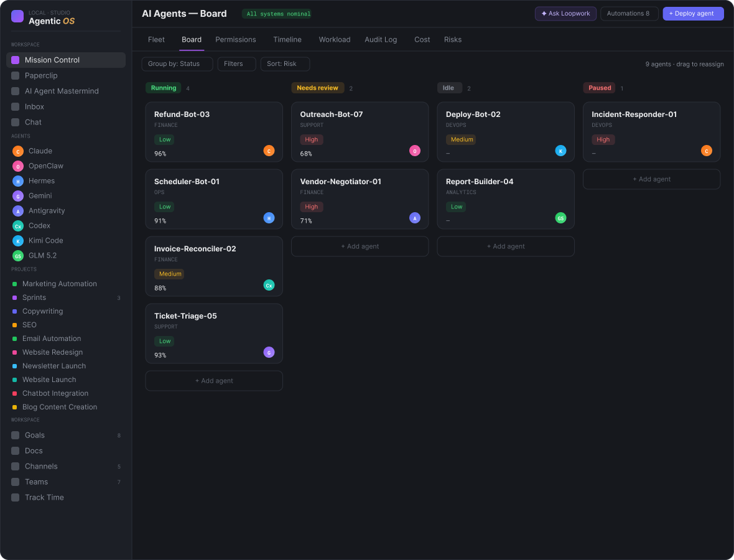The height and width of the screenshot is (560, 734).
Task: Click the Goals workspace icon
Action: 15,435
